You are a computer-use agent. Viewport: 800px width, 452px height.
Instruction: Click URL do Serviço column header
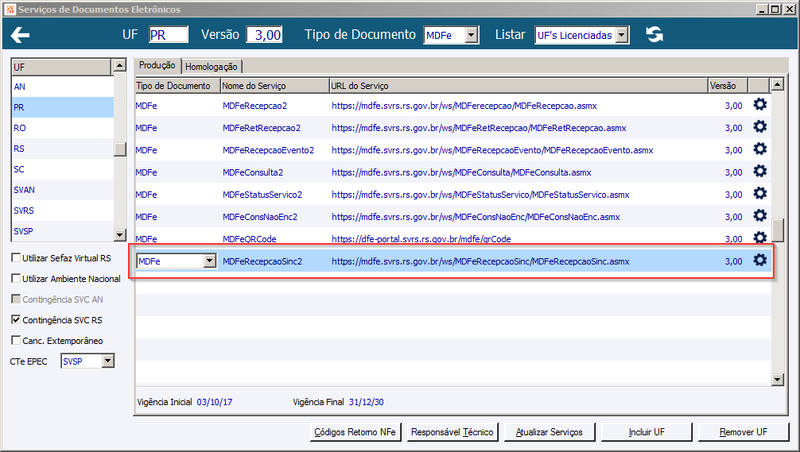tap(518, 86)
